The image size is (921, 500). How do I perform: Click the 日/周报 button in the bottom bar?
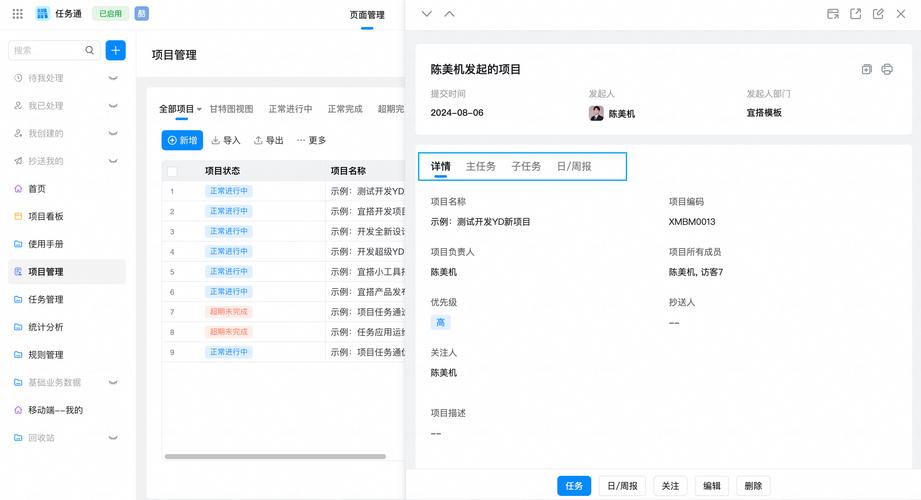click(623, 486)
